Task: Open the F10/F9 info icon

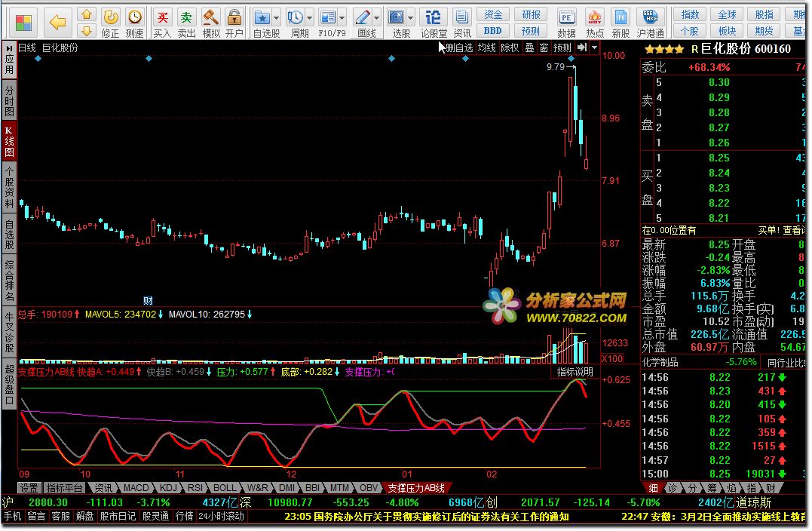Action: click(x=328, y=18)
